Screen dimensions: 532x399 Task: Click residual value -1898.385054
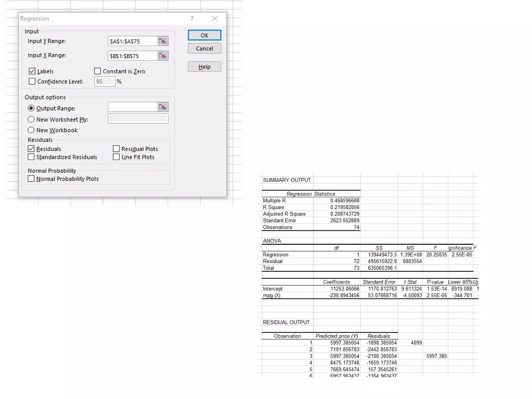[x=379, y=343]
